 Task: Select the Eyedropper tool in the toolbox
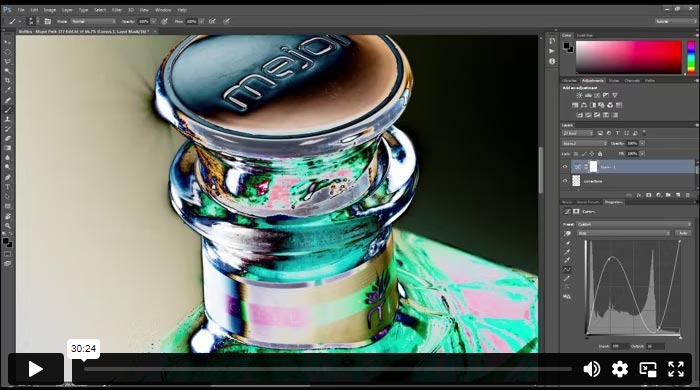pyautogui.click(x=8, y=91)
